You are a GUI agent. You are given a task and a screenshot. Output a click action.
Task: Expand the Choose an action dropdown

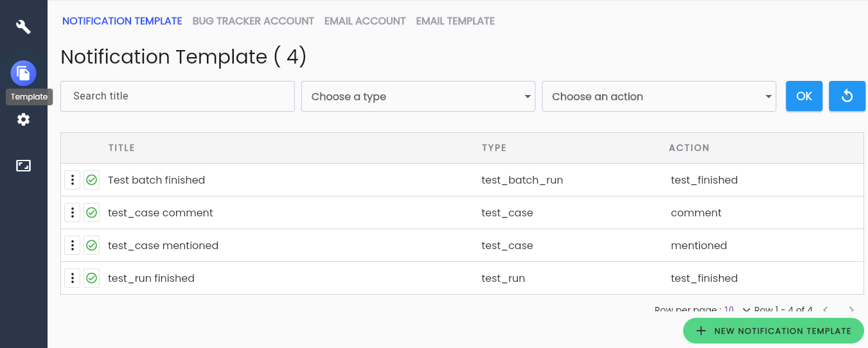(659, 96)
